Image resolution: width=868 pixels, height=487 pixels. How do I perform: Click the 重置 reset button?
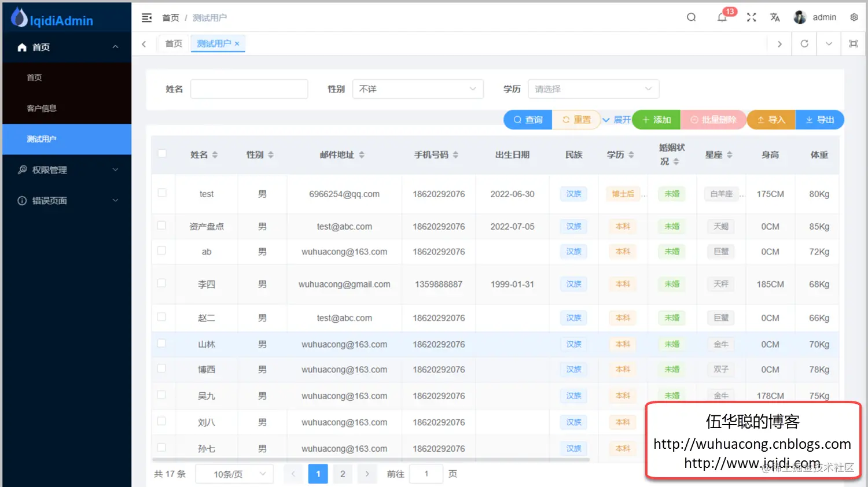[576, 120]
